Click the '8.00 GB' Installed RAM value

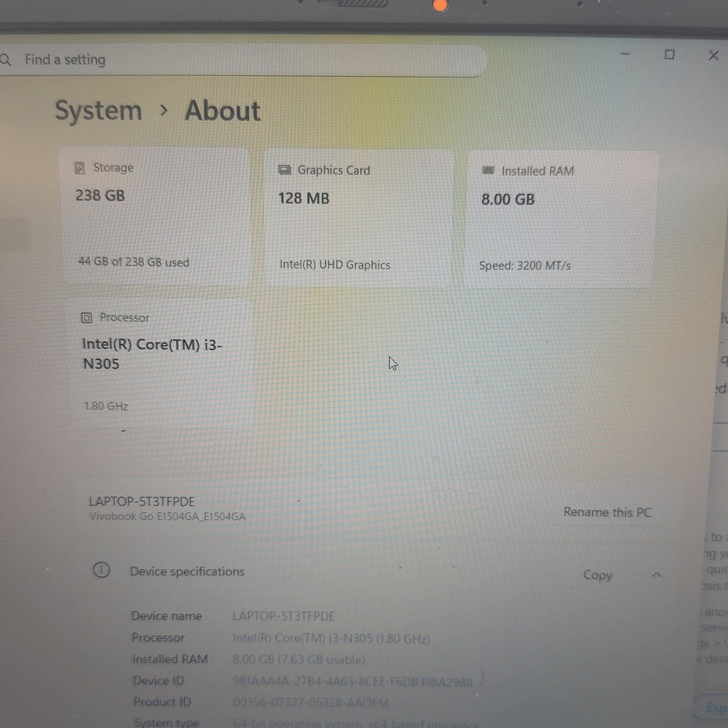(508, 199)
